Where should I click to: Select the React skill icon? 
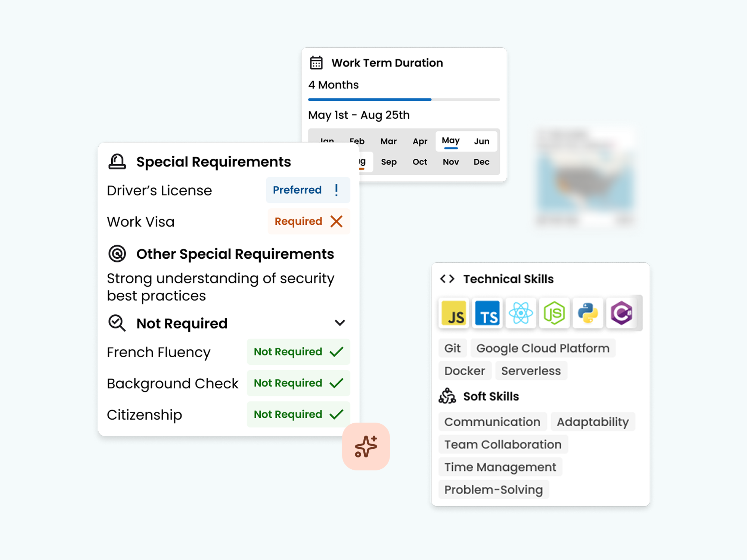(x=521, y=313)
